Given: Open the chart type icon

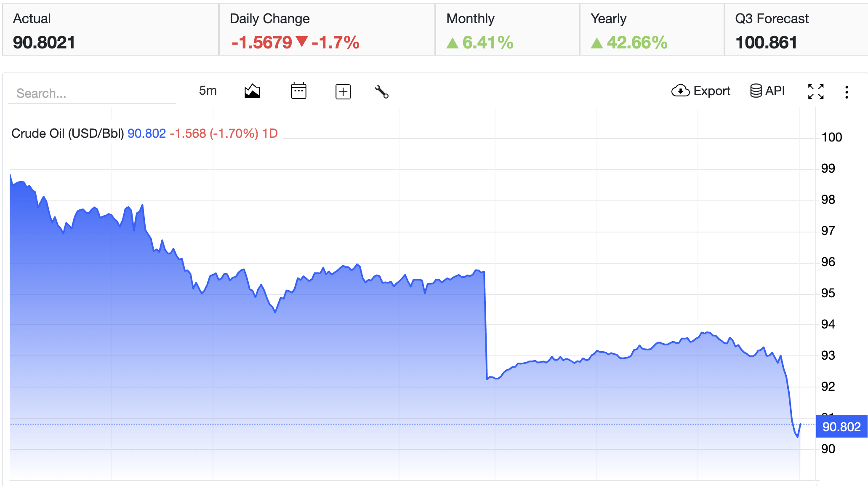Looking at the screenshot, I should (x=252, y=91).
